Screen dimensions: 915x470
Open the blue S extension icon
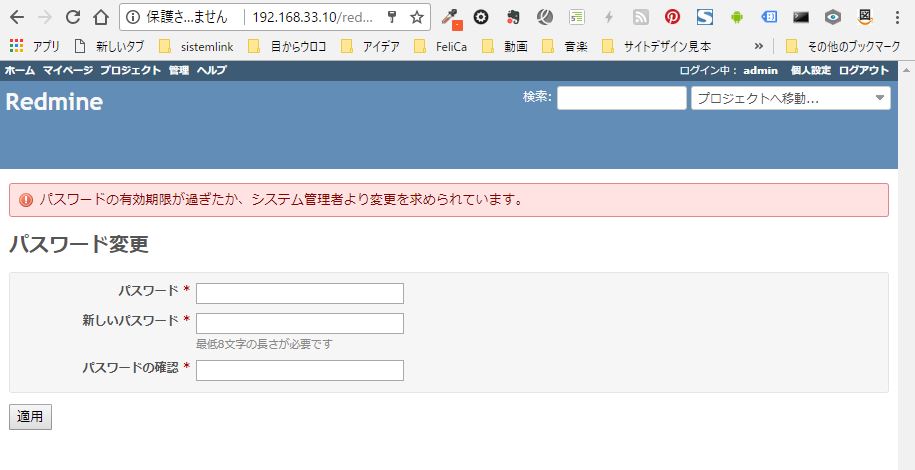[705, 17]
